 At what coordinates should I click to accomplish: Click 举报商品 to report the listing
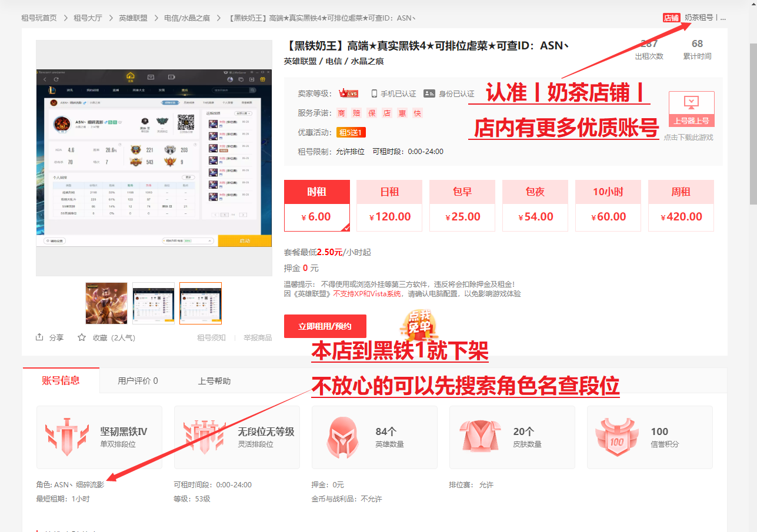coord(258,338)
